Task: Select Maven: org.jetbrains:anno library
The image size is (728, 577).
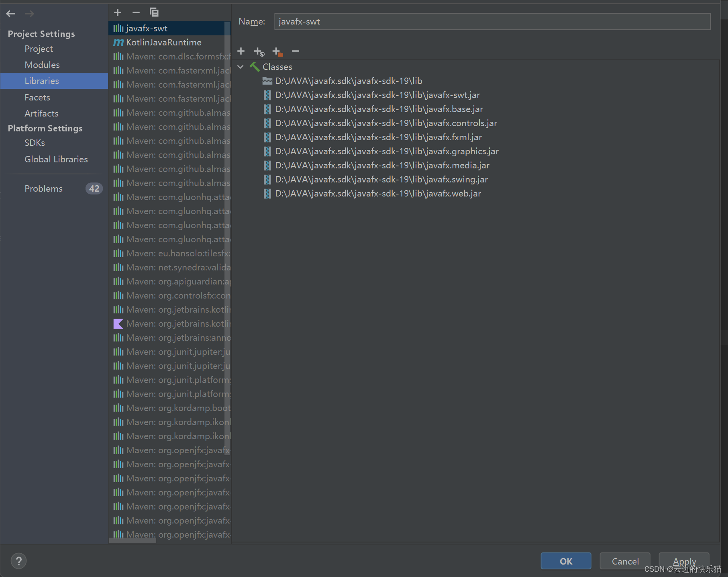Action: point(169,338)
